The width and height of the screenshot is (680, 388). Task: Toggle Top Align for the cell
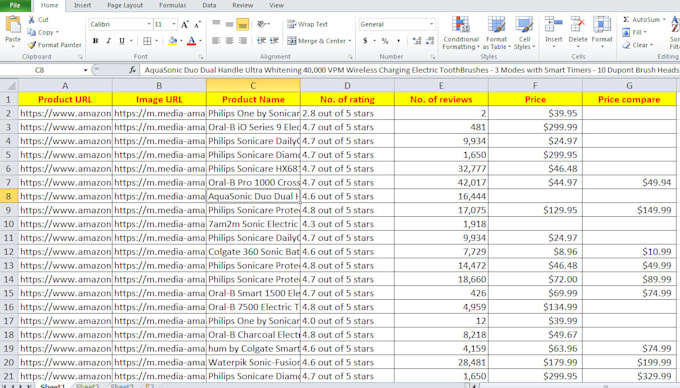pyautogui.click(x=216, y=24)
